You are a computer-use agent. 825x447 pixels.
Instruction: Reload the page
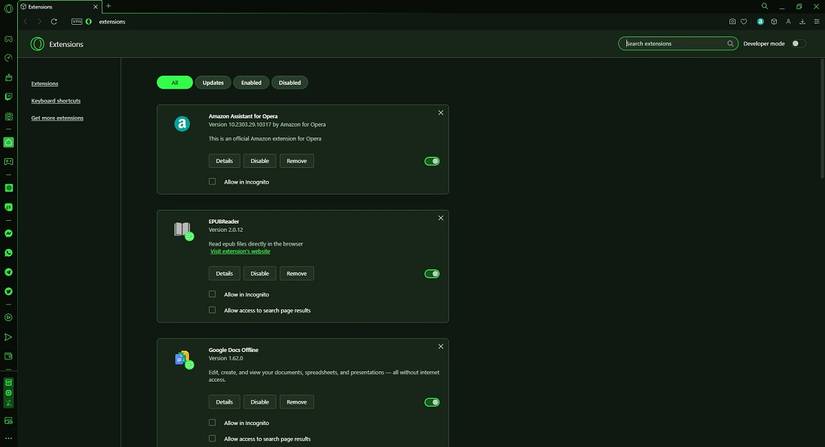click(x=54, y=22)
